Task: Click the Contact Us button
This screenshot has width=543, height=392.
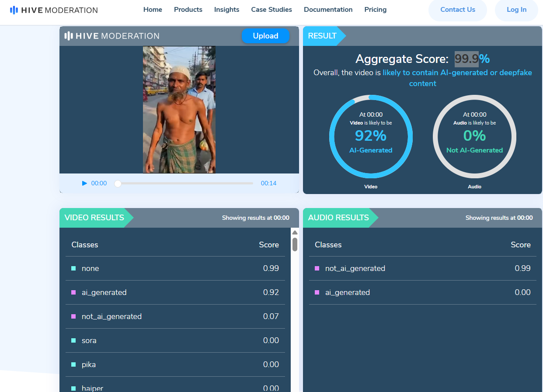Action: 457,10
